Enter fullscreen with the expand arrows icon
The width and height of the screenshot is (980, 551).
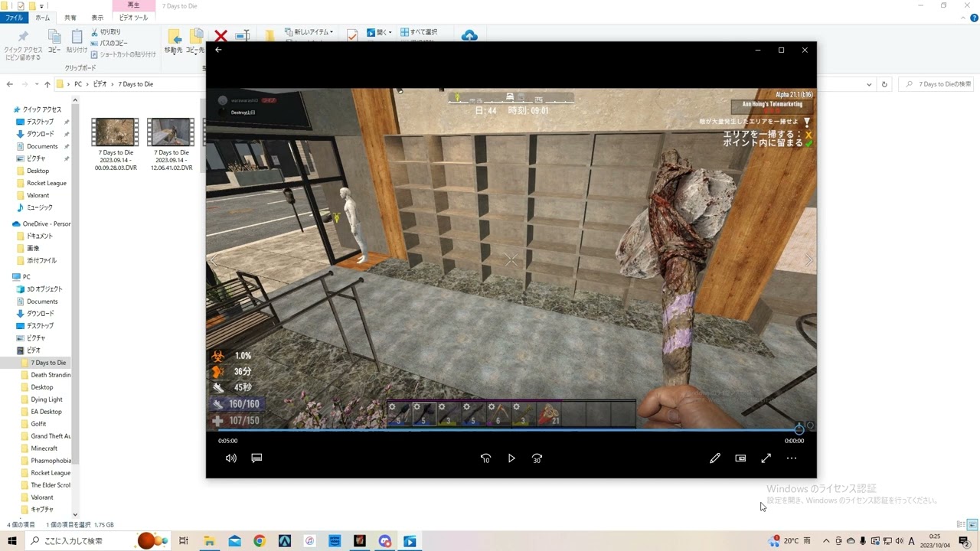pyautogui.click(x=766, y=458)
